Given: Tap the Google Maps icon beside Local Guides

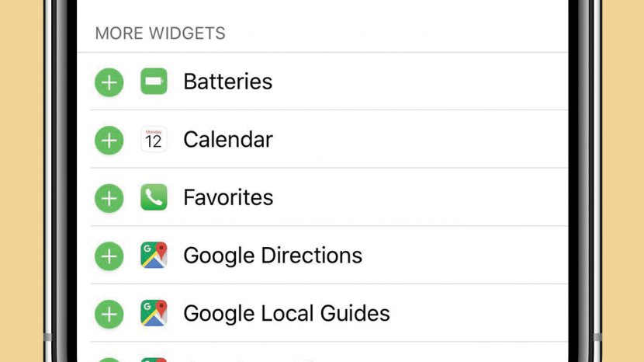Looking at the screenshot, I should coord(154,314).
